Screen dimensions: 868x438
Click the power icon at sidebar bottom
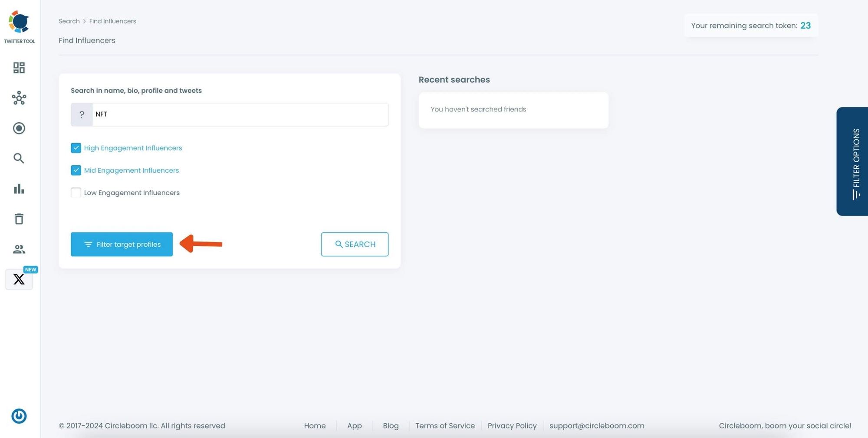pyautogui.click(x=19, y=416)
